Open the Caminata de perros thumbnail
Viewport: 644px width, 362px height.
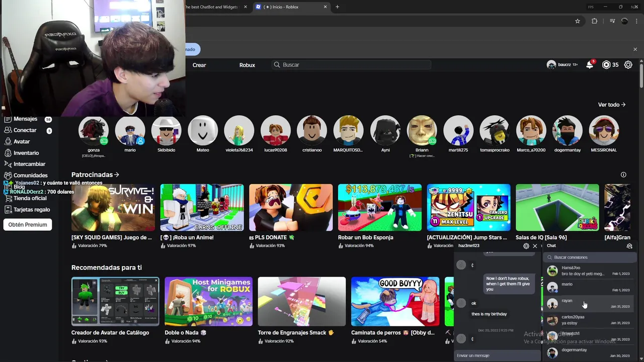[x=395, y=301]
